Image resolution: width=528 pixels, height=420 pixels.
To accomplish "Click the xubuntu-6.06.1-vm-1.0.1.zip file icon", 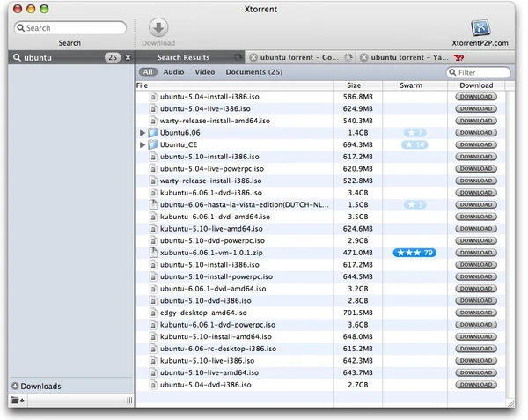I will tap(153, 253).
